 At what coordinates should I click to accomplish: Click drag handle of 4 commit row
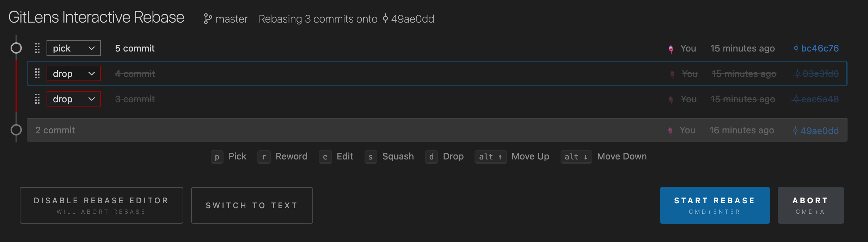click(37, 74)
